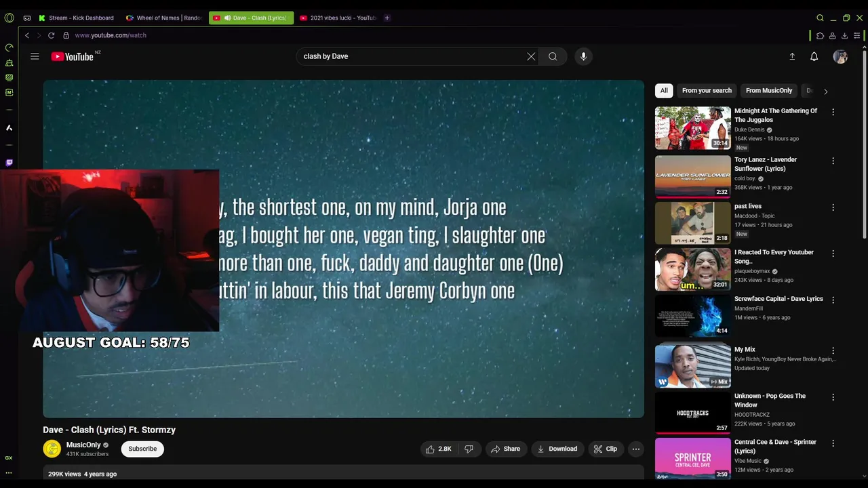This screenshot has width=868, height=488.
Task: Open the browser tab search magnifier
Action: [820, 18]
